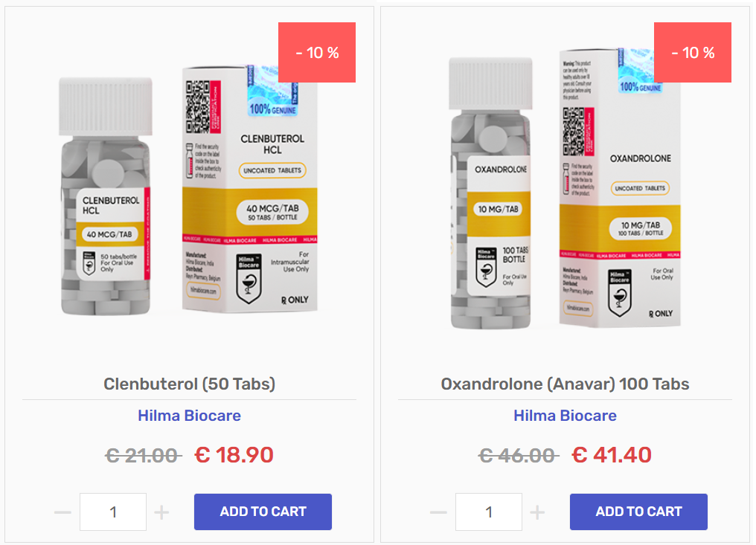This screenshot has width=756, height=545.
Task: Add Oxandrolone to cart
Action: [x=638, y=512]
